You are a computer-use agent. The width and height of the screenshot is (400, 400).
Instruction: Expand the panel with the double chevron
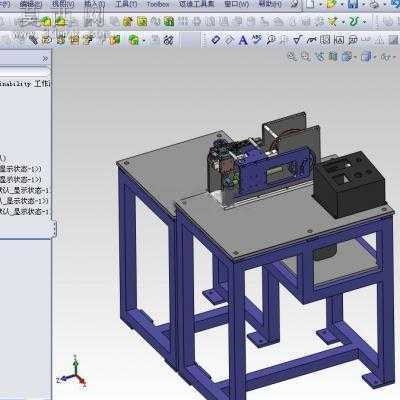pos(45,59)
